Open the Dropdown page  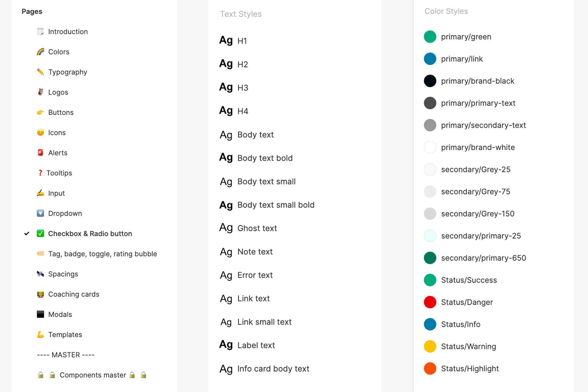pyautogui.click(x=65, y=213)
